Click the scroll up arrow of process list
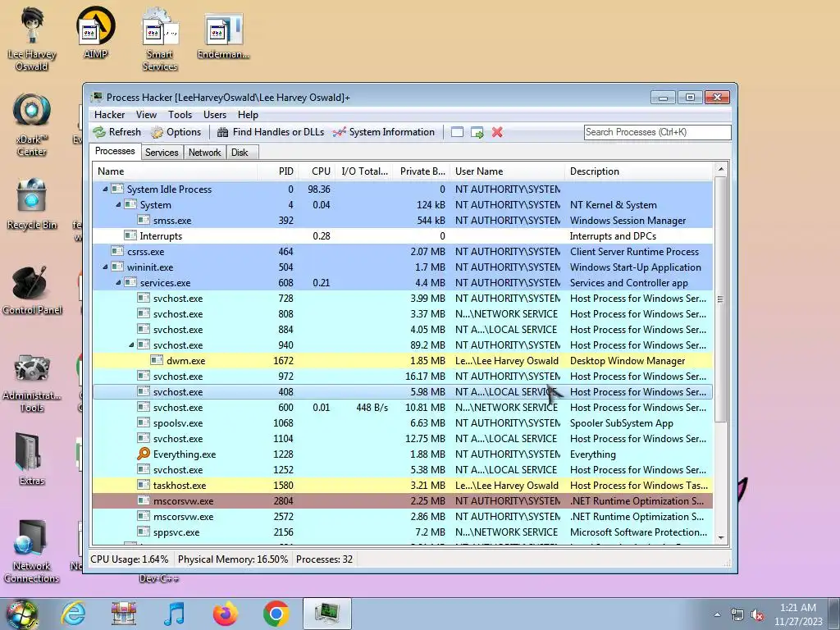 tap(720, 169)
